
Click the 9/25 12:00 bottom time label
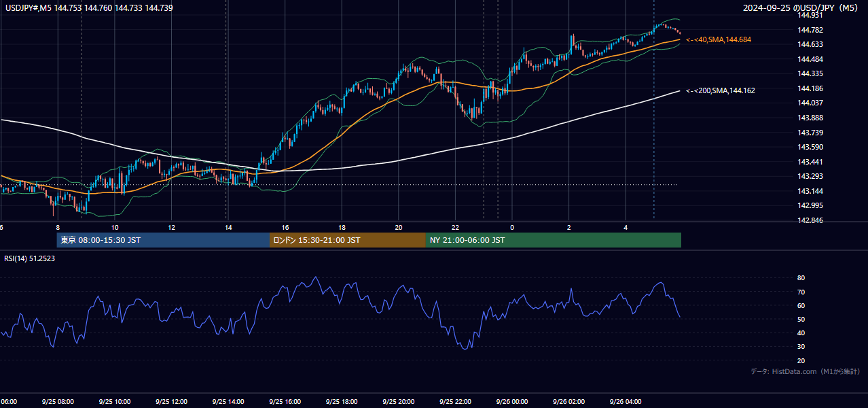point(171,402)
